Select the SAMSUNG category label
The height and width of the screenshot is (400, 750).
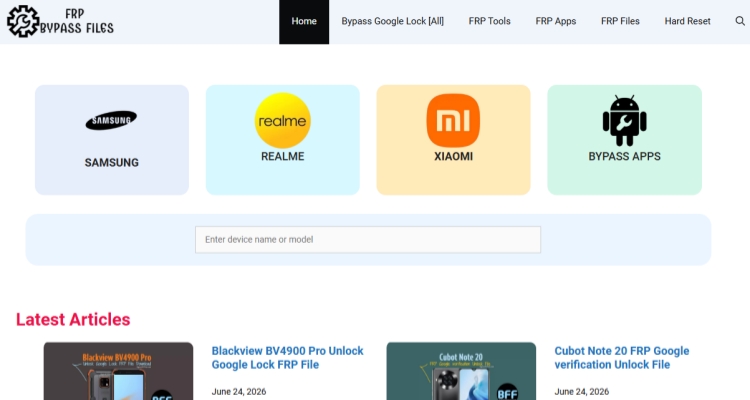111,163
